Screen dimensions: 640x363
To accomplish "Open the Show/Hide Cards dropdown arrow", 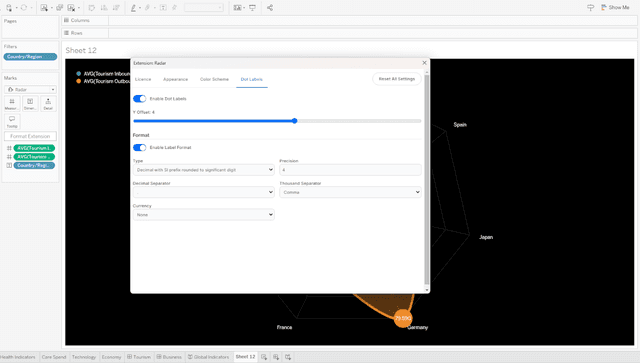I will click(x=244, y=8).
